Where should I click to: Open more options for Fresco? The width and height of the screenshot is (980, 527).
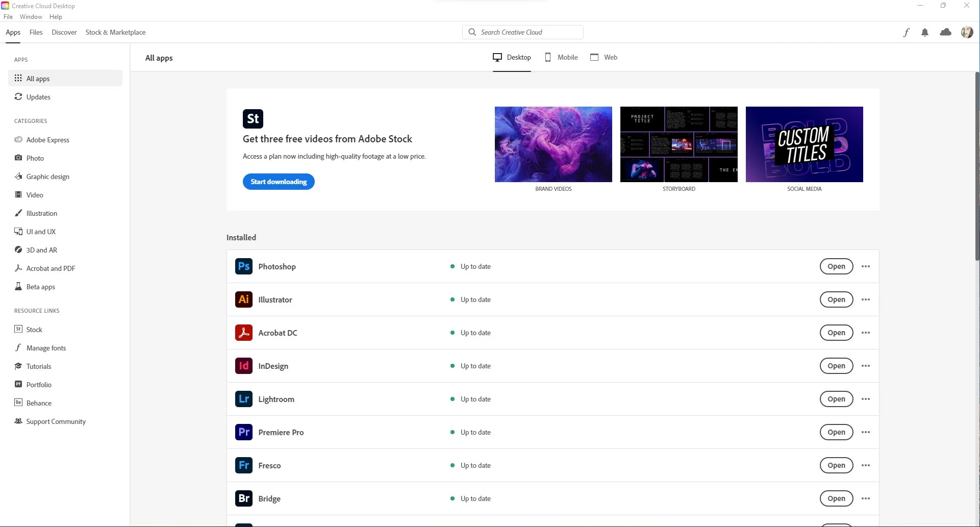click(866, 465)
